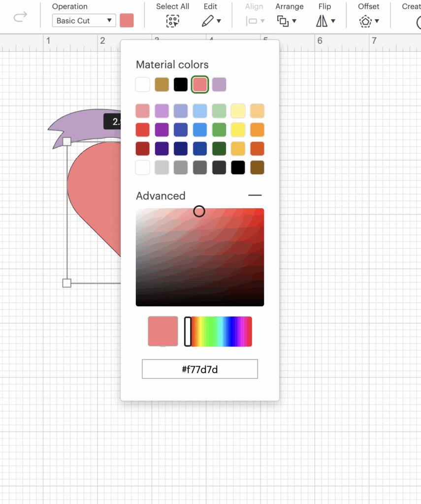
Task: Open the Edit pencil tool
Action: click(208, 21)
